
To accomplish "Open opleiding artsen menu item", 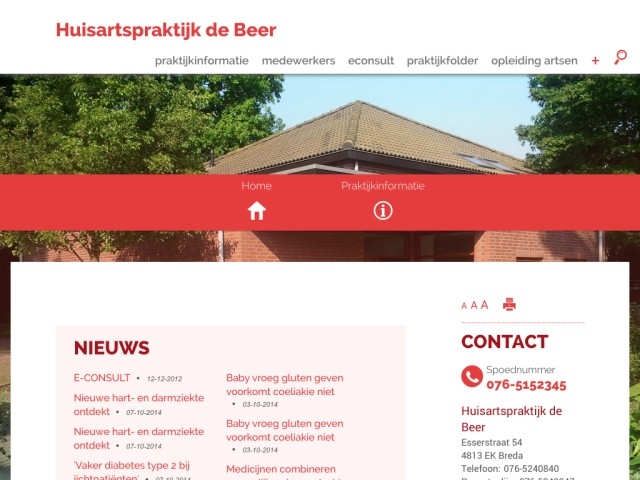I will (534, 61).
